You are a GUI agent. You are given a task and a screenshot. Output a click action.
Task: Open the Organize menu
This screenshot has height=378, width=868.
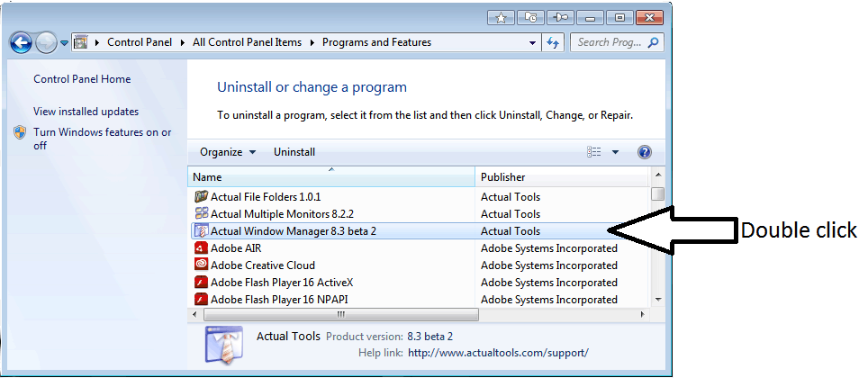(228, 152)
